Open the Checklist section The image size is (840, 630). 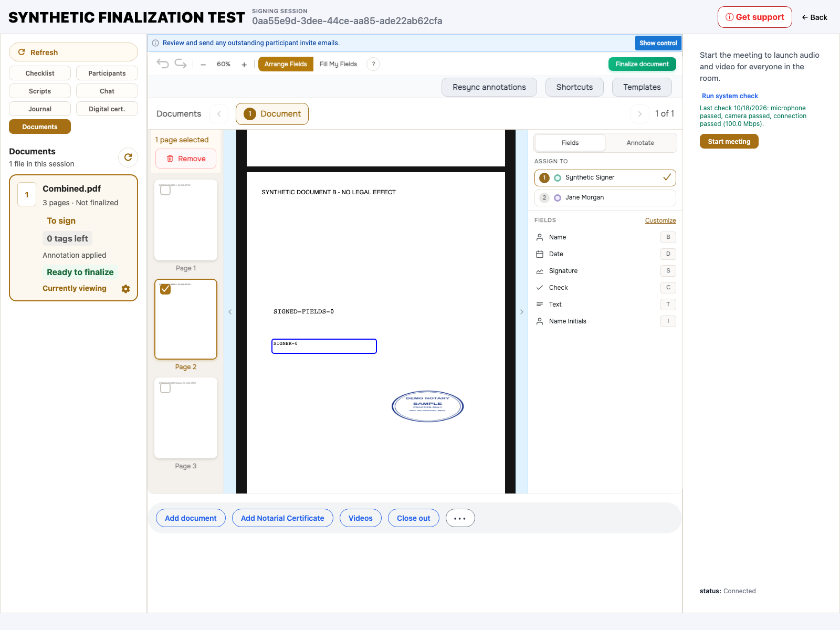pyautogui.click(x=40, y=73)
